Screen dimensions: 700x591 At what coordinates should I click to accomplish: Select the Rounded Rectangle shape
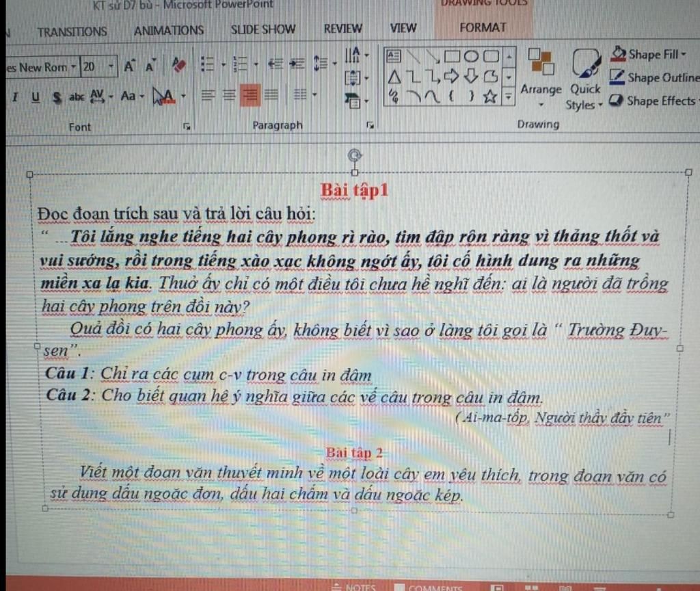pyautogui.click(x=491, y=56)
